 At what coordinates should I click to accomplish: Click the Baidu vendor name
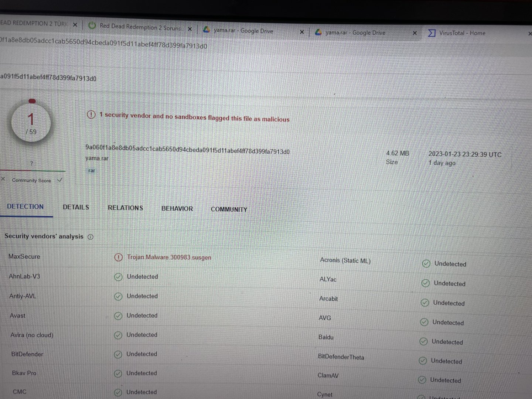click(x=326, y=337)
